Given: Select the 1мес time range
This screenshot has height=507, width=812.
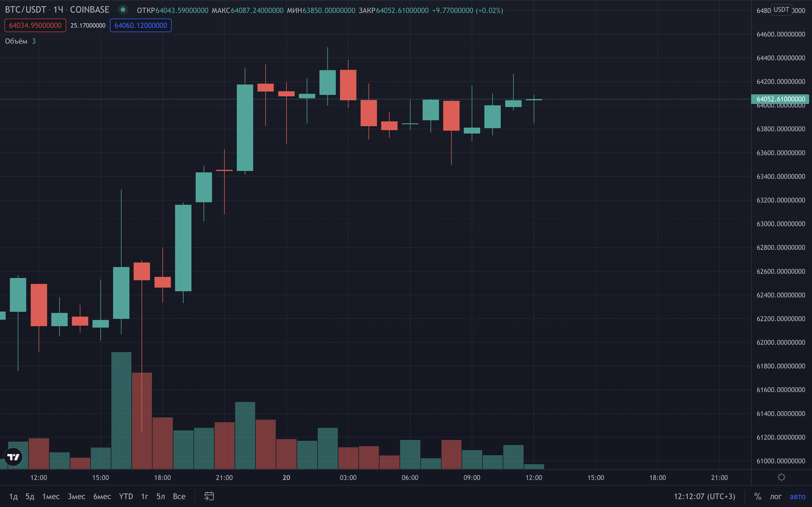Looking at the screenshot, I should (x=51, y=496).
